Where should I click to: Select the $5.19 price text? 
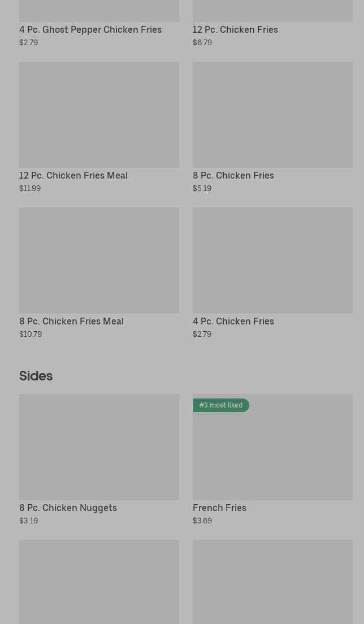(x=202, y=188)
